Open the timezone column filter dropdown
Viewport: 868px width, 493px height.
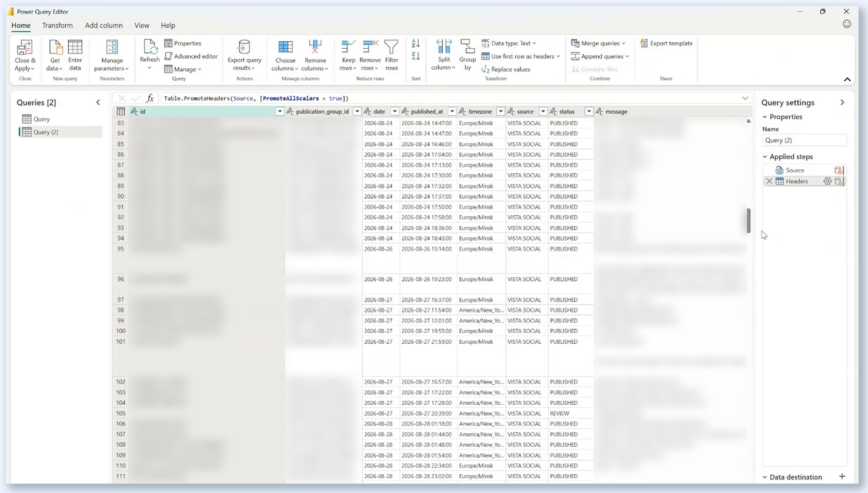tap(500, 112)
